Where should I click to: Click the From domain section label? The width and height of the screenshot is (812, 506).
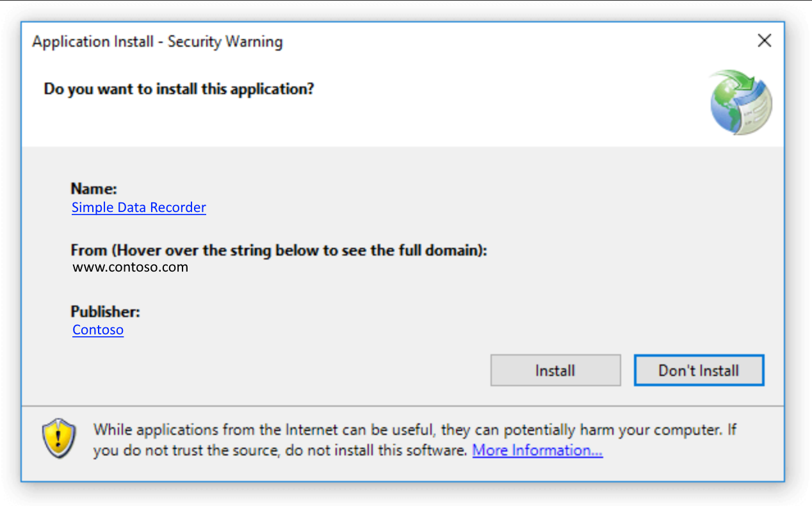[279, 250]
